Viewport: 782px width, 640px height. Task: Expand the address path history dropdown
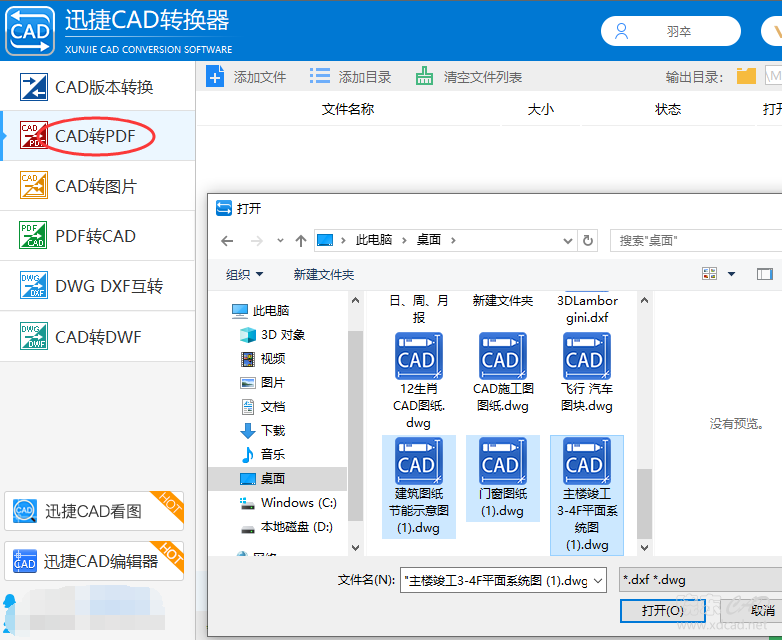point(568,241)
